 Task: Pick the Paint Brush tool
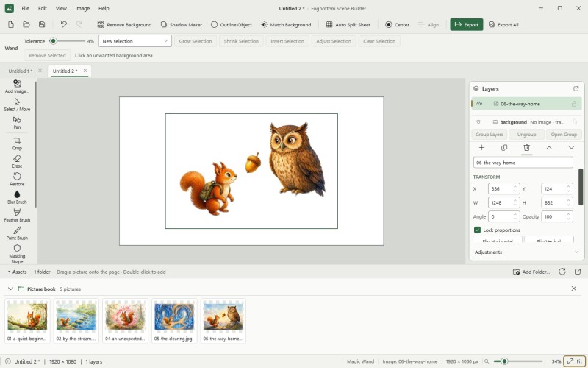tap(17, 233)
